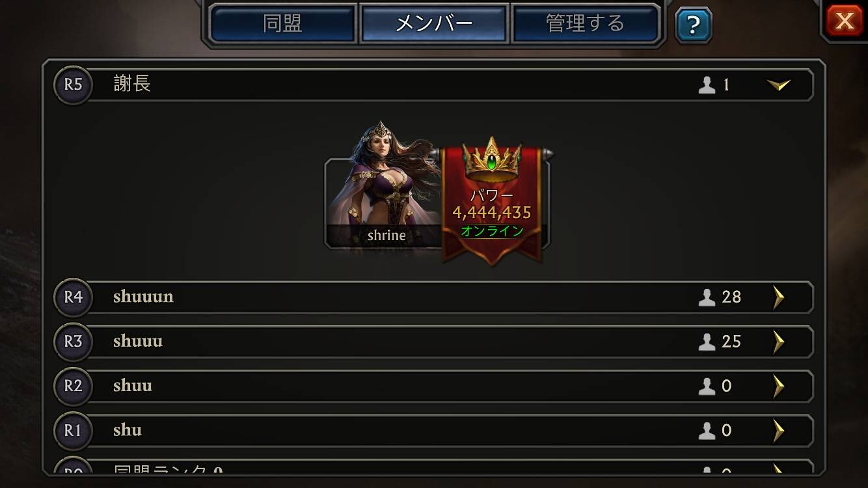The width and height of the screenshot is (868, 488).
Task: Click the R2 rank badge
Action: [x=73, y=386]
